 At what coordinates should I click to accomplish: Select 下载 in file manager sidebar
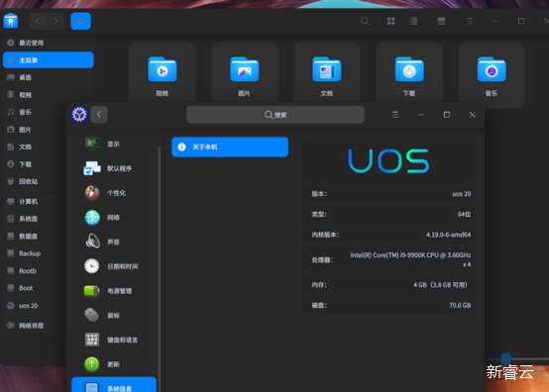[x=35, y=164]
